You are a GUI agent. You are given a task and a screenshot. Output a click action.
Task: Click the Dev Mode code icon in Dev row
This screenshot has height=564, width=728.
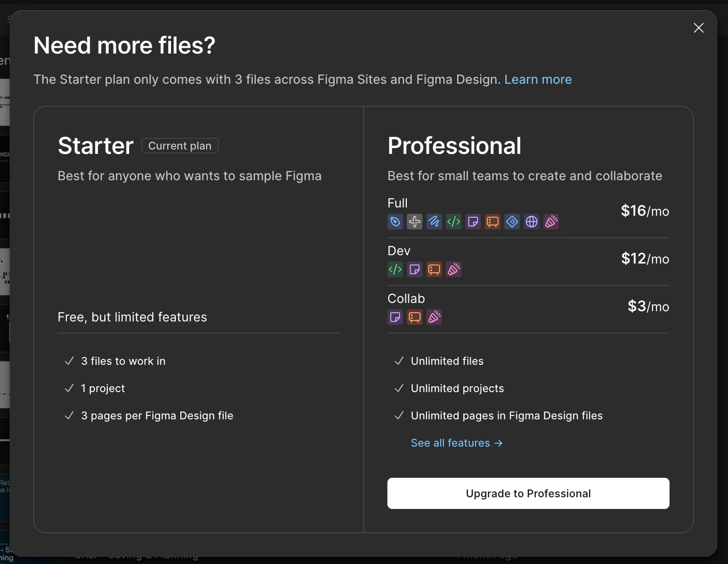pos(395,269)
